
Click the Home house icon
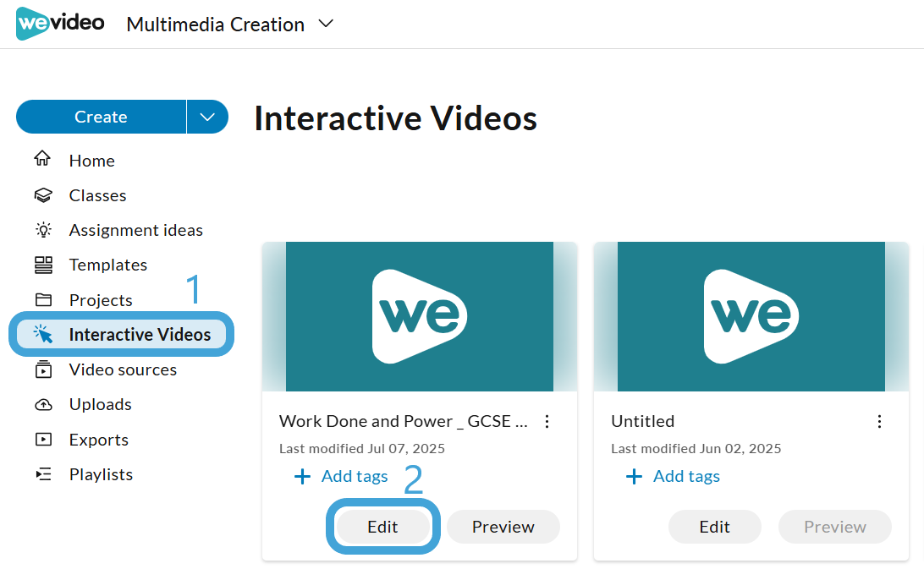click(42, 160)
